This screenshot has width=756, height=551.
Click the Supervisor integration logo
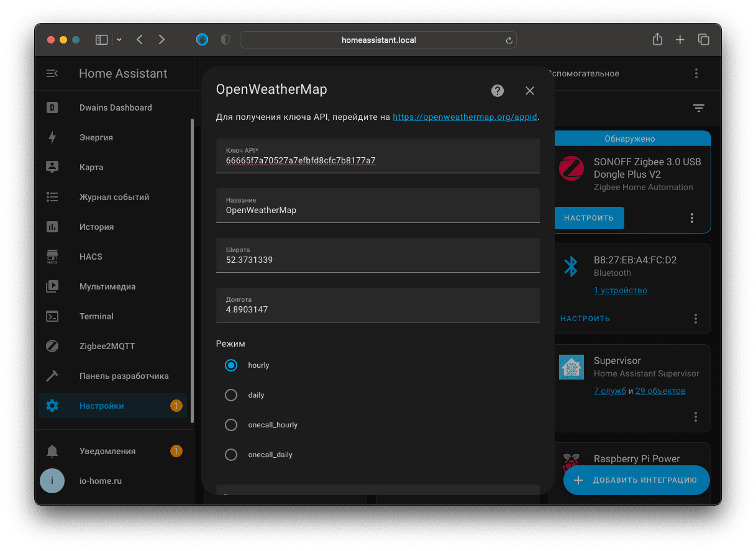[x=572, y=367]
